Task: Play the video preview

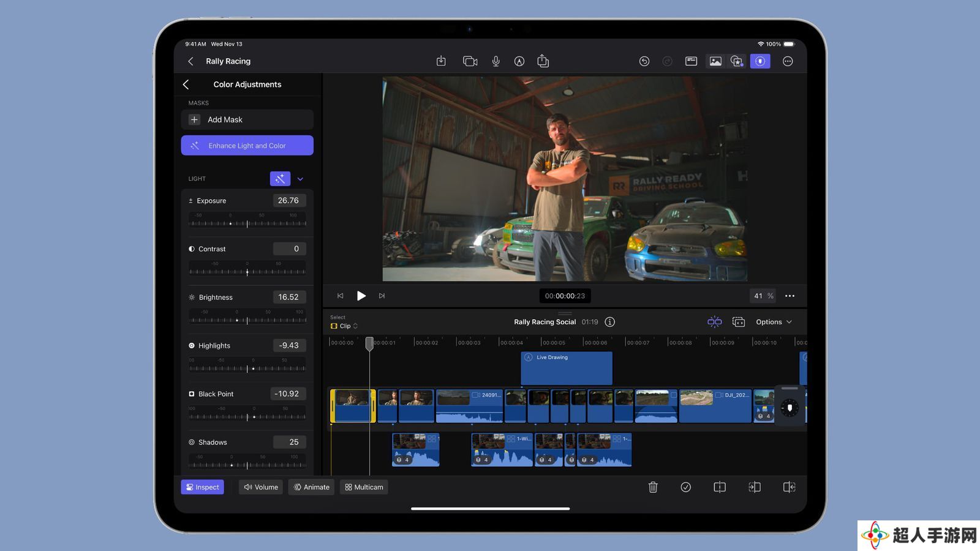Action: click(x=361, y=296)
